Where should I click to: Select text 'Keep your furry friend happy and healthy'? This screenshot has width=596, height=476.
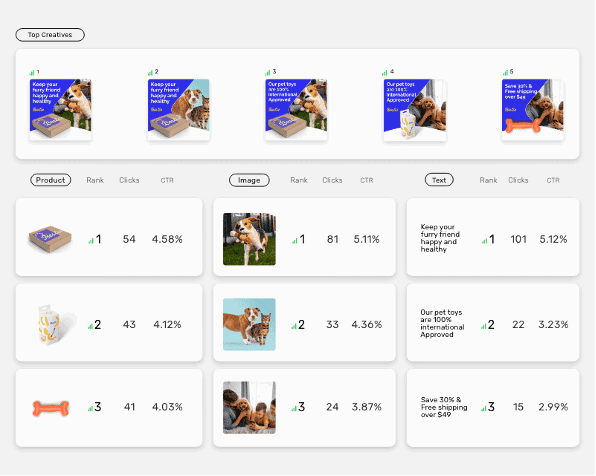pos(440,238)
